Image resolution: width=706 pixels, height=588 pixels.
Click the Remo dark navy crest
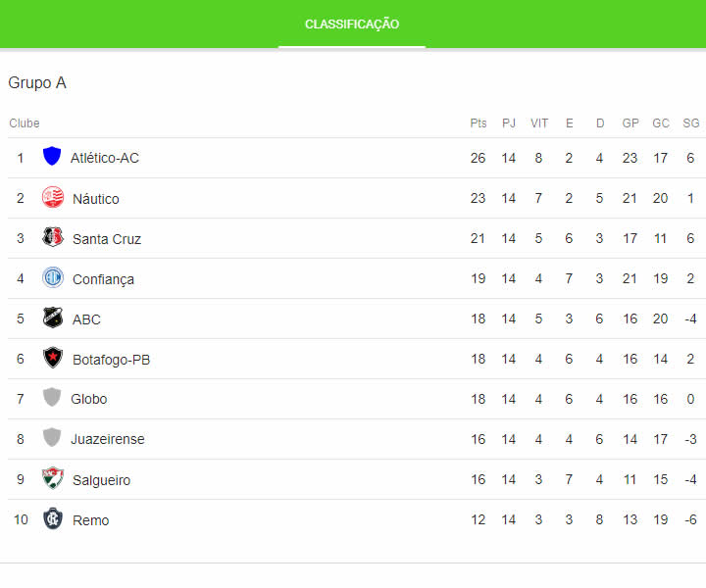53,519
